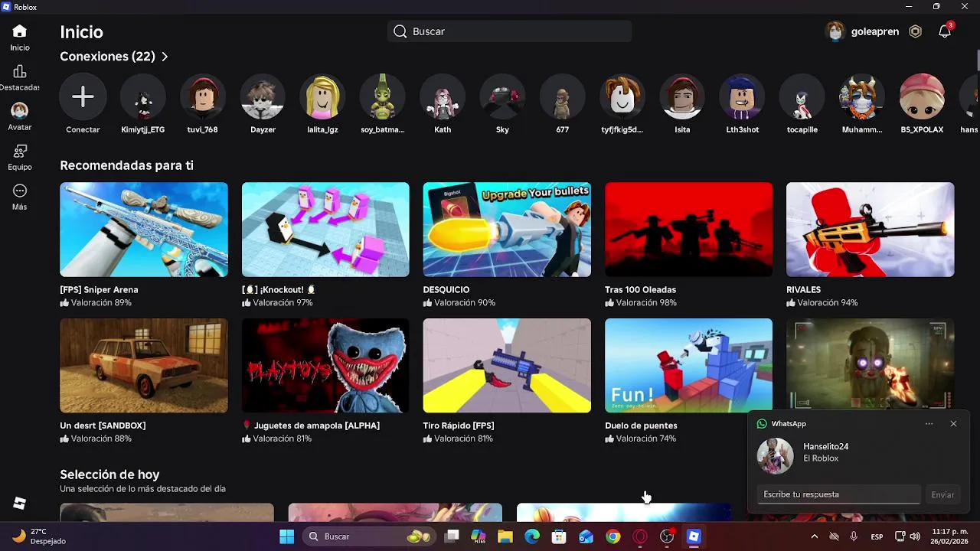Open the horror game thumbnail above WhatsApp popup
Screen dimensions: 980x551
coord(870,364)
